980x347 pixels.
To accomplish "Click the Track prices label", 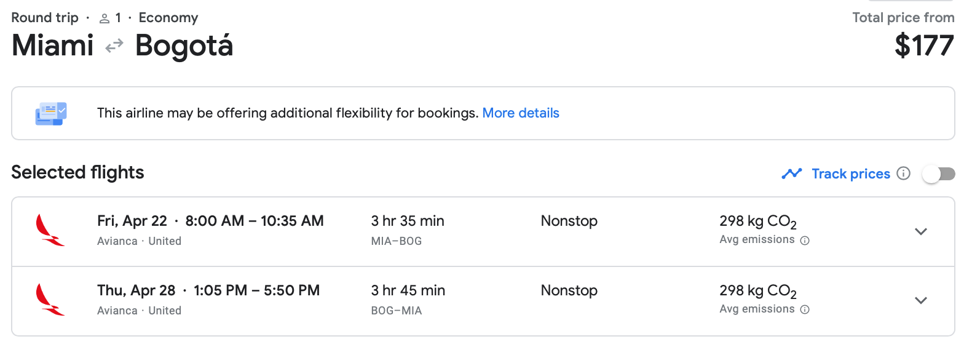I will (x=850, y=174).
